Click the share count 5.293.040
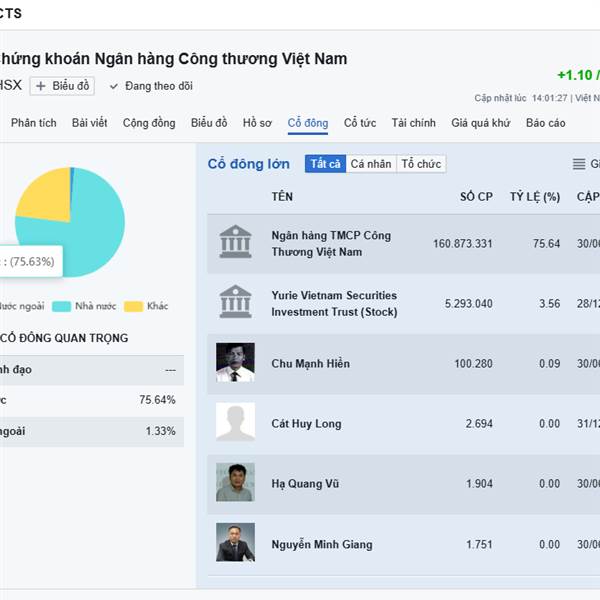 468,303
